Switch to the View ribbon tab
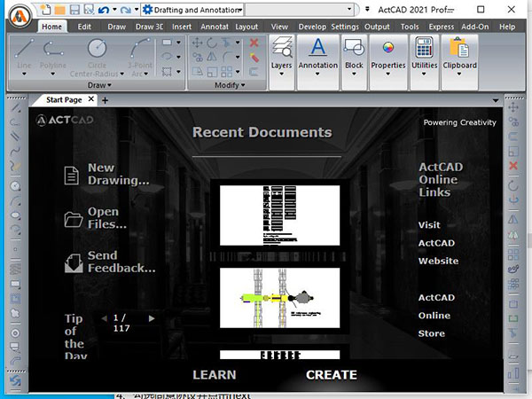532x399 pixels. pyautogui.click(x=279, y=27)
